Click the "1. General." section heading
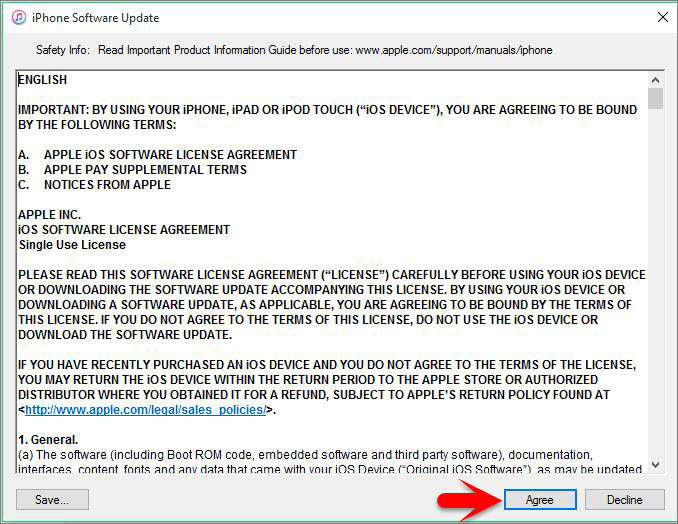 (48, 440)
